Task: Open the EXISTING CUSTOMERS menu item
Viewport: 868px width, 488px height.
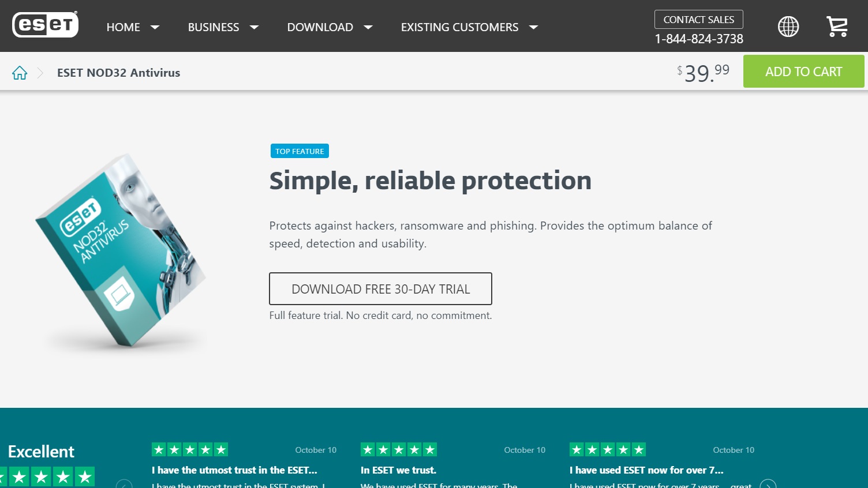Action: [459, 27]
